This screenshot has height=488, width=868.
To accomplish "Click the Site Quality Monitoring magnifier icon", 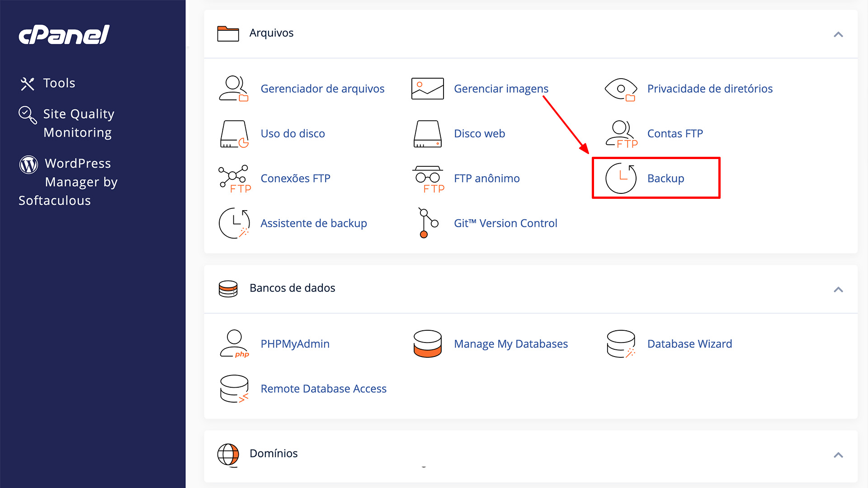I will [28, 115].
